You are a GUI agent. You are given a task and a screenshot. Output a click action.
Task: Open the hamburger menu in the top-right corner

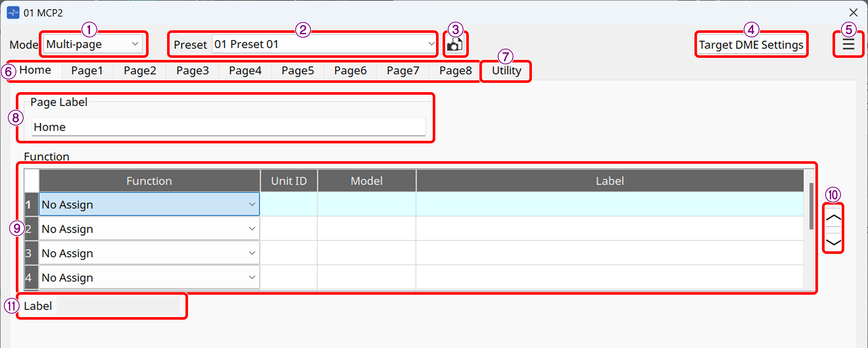coord(849,44)
